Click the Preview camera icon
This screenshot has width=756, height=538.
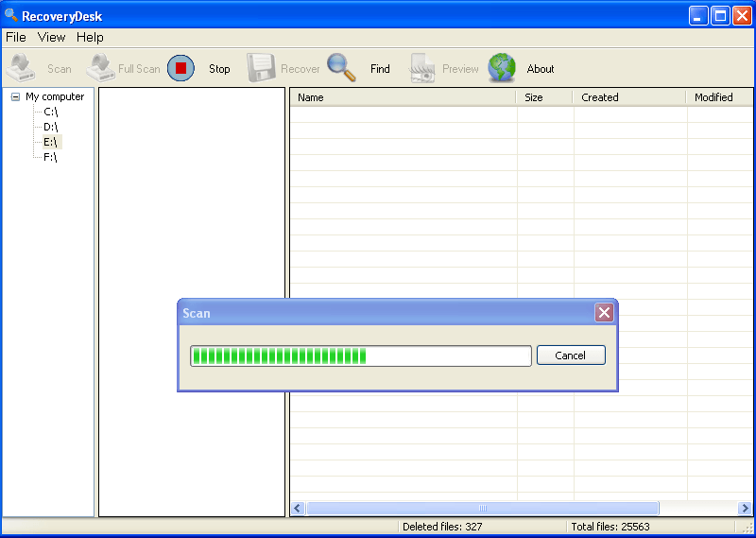[422, 68]
